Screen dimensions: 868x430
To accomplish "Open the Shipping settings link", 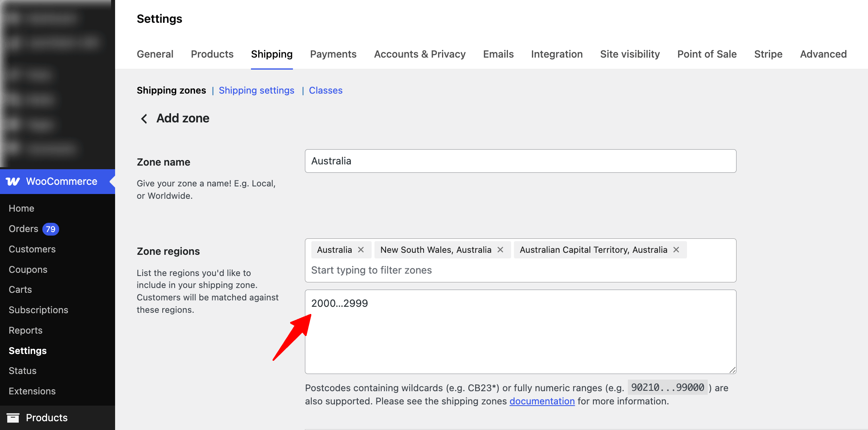I will coord(256,90).
